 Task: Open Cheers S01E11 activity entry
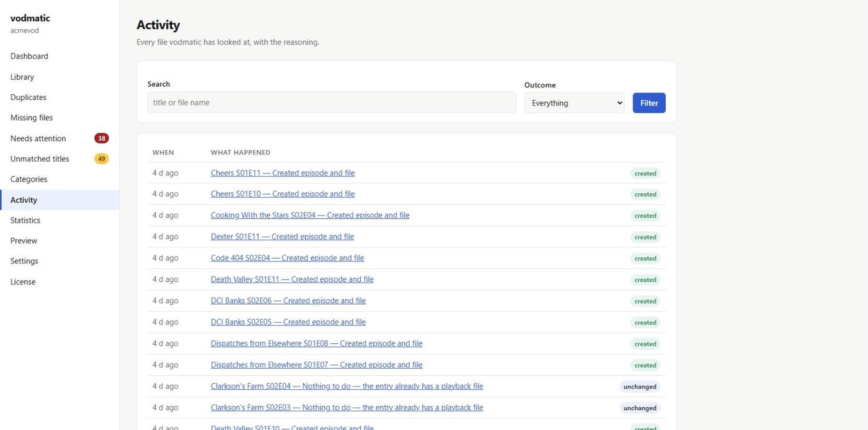click(283, 173)
